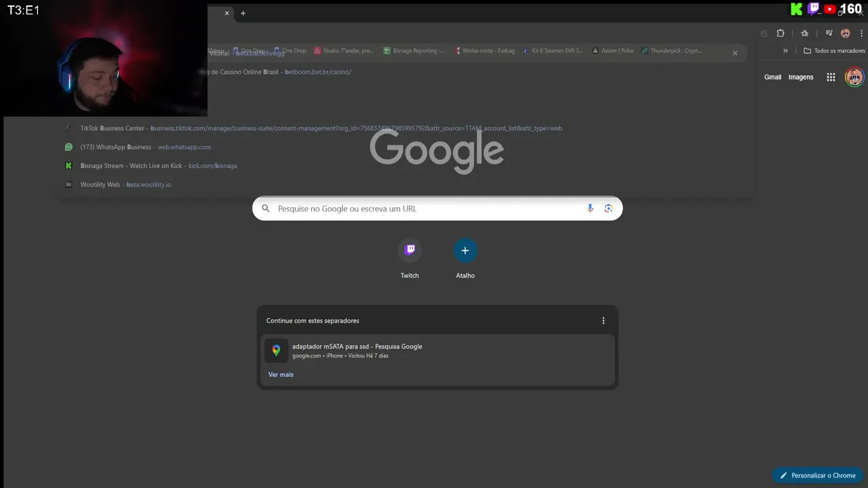Open the Chrome extensions puzzle icon
The height and width of the screenshot is (488, 868).
tap(781, 33)
